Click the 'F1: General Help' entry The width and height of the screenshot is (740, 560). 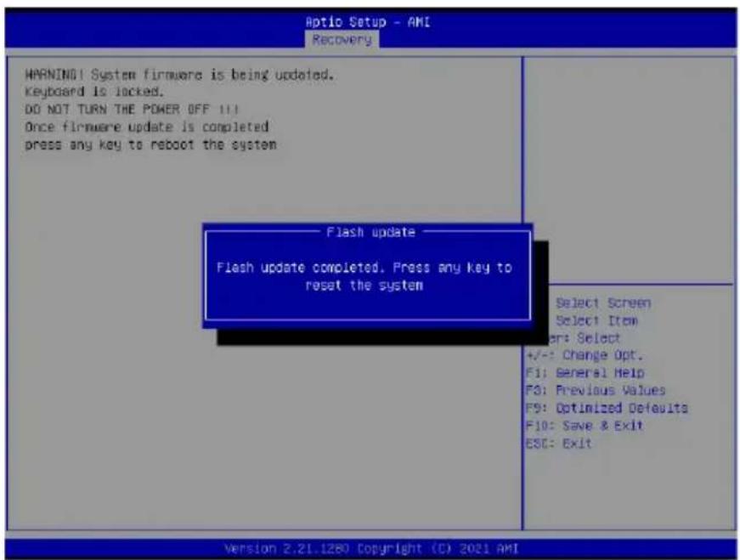pos(585,373)
